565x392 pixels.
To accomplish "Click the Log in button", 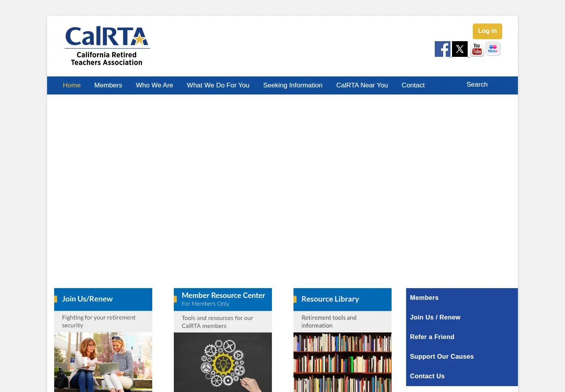I will (x=487, y=31).
